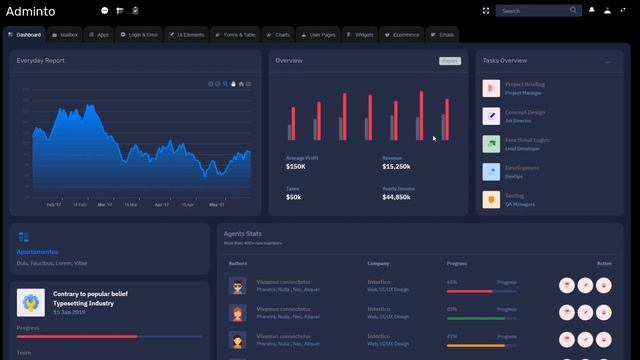Click the Typesetting Industry card thumbnail
Viewport: 640px width, 360px height.
click(x=31, y=302)
